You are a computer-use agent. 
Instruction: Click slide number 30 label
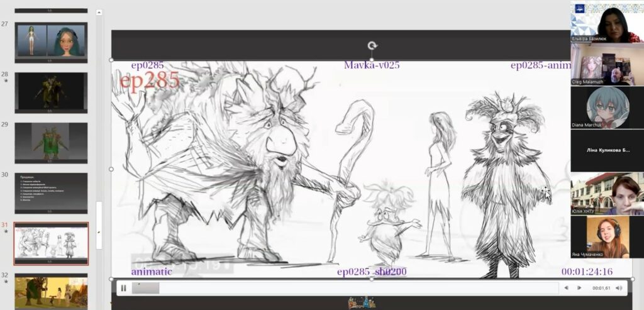click(x=4, y=175)
